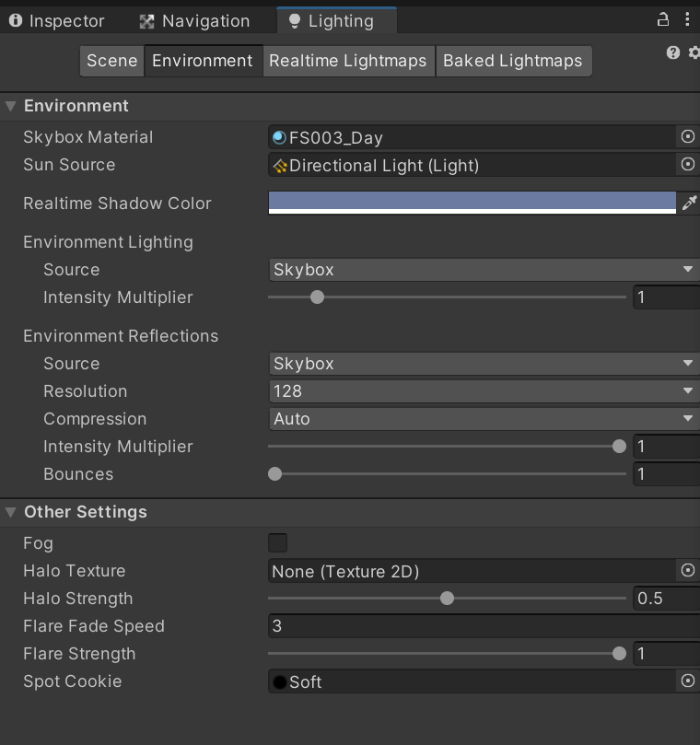Open the Compression Auto dropdown
The image size is (700, 745).
point(484,419)
